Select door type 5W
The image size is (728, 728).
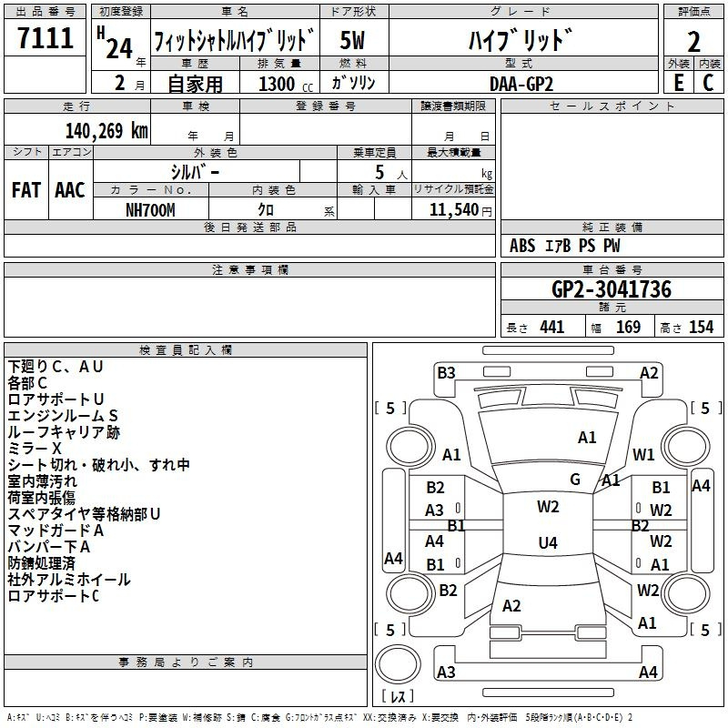(353, 40)
